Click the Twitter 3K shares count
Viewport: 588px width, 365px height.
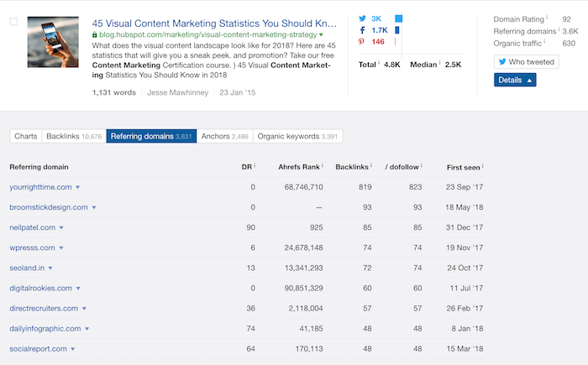pyautogui.click(x=376, y=18)
